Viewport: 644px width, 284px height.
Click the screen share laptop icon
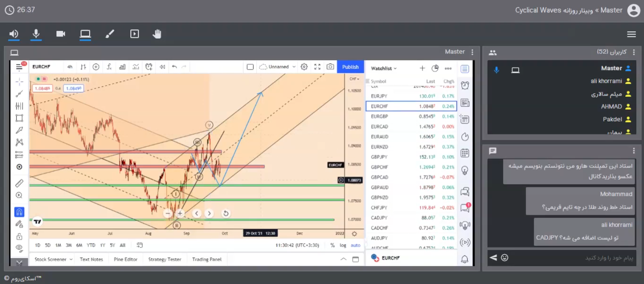pos(85,34)
